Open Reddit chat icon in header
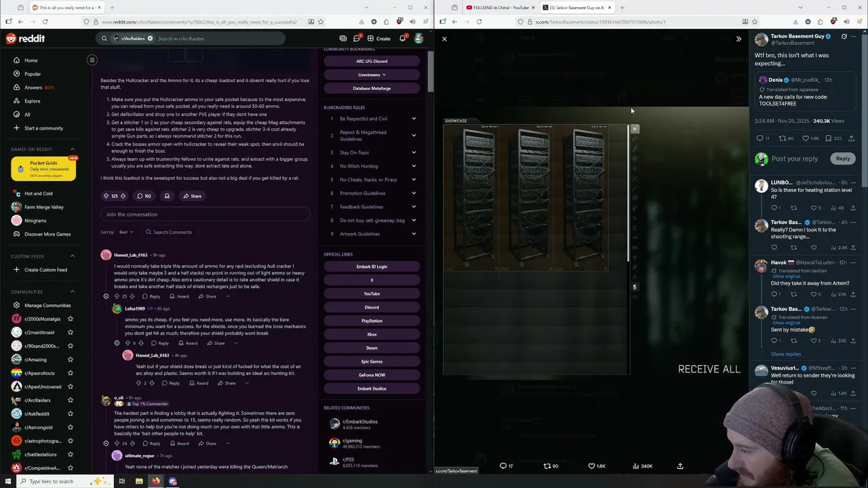Screen dimensions: 868x488 (x=357, y=39)
